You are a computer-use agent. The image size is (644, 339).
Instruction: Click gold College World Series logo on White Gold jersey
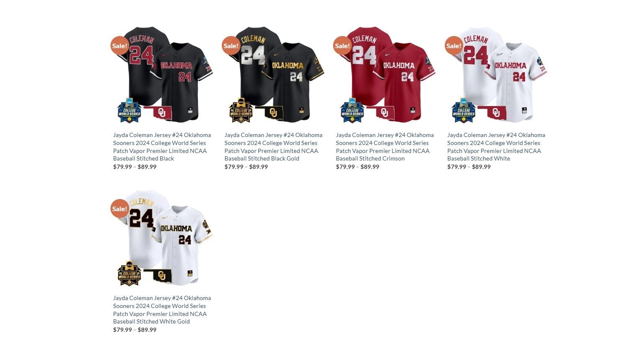(x=129, y=273)
